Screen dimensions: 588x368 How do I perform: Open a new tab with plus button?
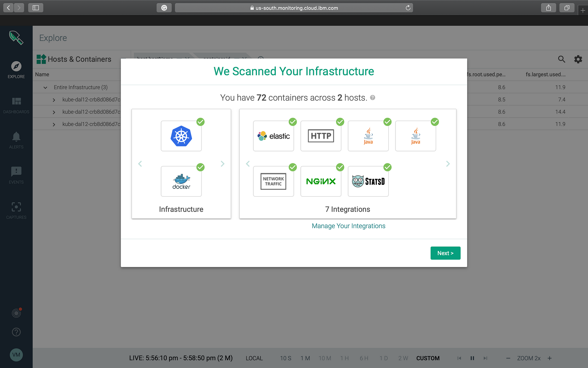583,10
